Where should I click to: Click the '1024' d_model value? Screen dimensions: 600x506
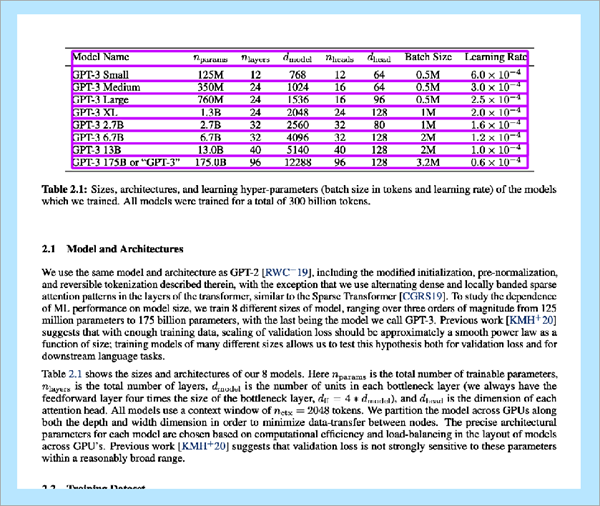298,87
